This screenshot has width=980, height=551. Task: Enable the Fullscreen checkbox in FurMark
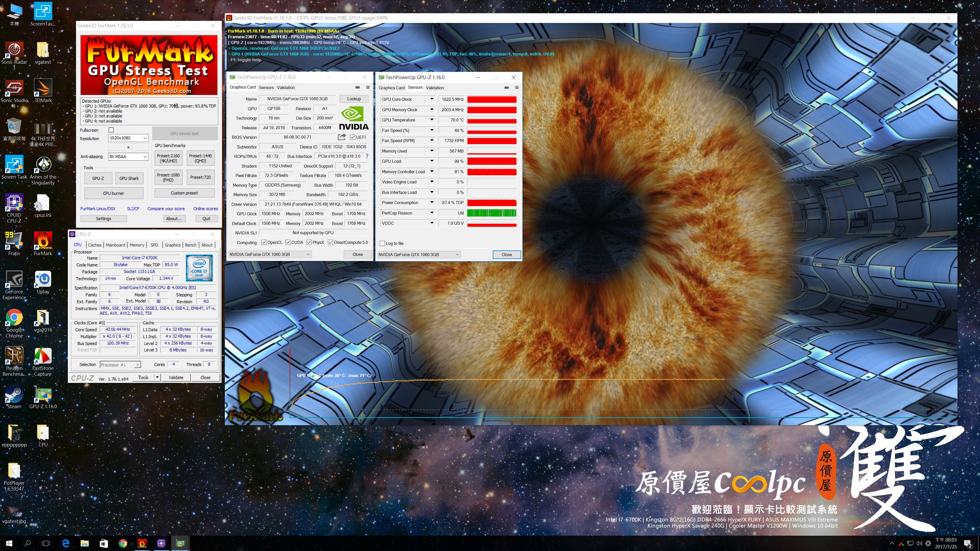coord(111,130)
